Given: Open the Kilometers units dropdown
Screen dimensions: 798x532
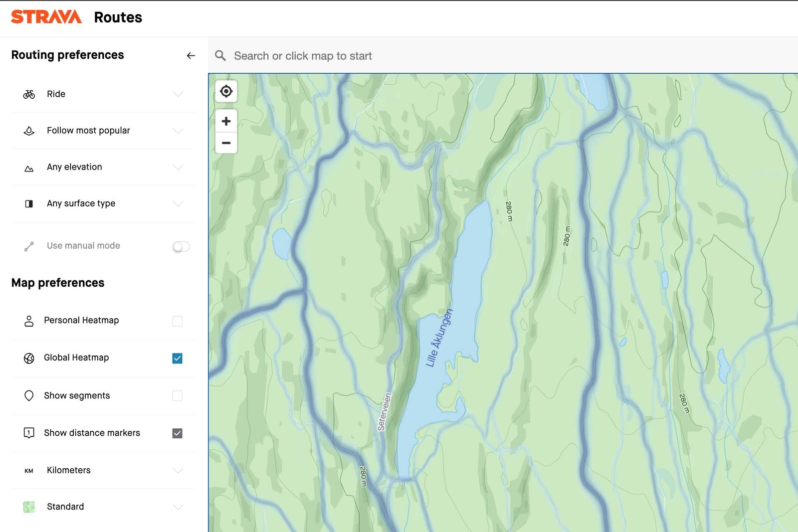Looking at the screenshot, I should (178, 470).
